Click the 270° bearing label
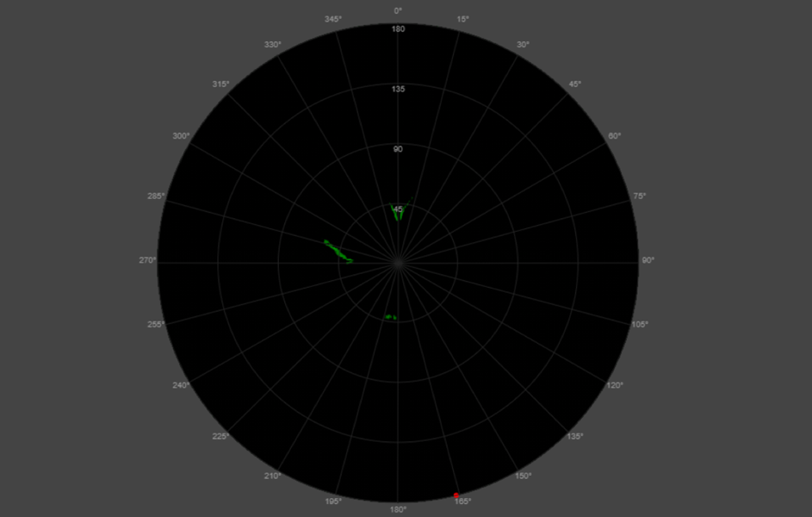 [x=147, y=260]
